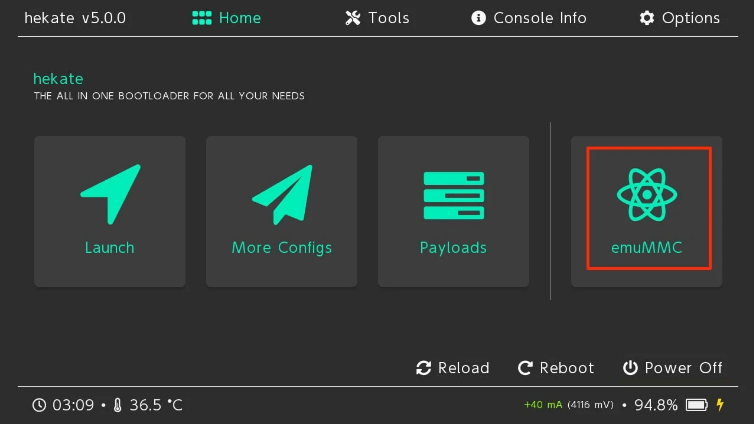
Task: Click the More Configs paper plane icon
Action: point(282,195)
